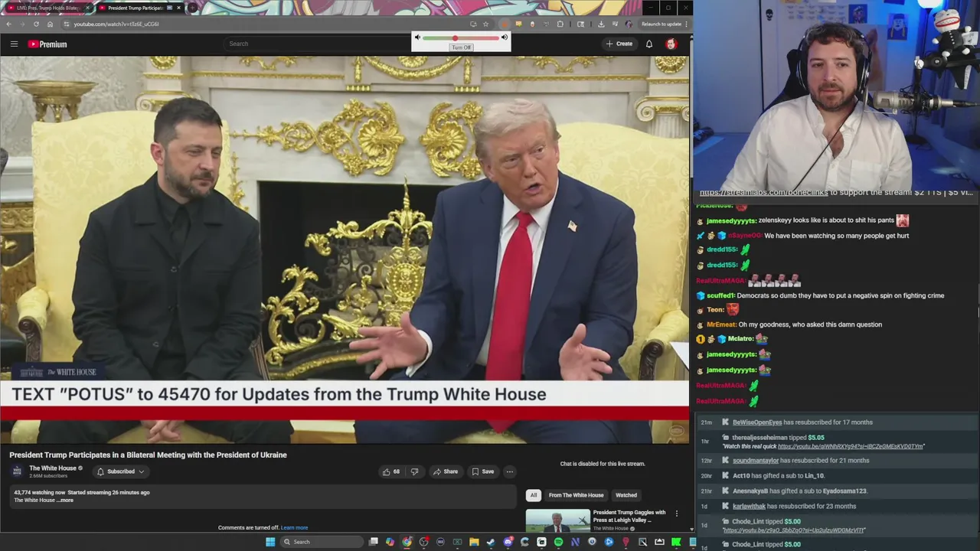Viewport: 980px width, 551px height.
Task: Click Create button on YouTube header
Action: pyautogui.click(x=619, y=44)
